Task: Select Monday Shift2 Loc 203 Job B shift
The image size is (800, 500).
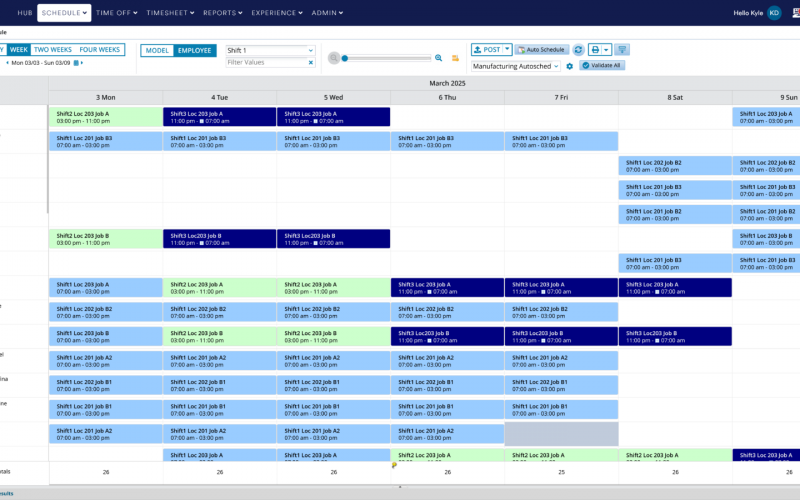Action: tap(106, 239)
